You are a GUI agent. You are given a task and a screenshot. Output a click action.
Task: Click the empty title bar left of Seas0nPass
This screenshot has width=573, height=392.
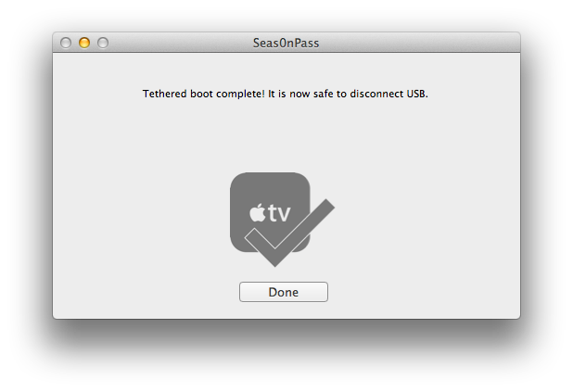[181, 43]
